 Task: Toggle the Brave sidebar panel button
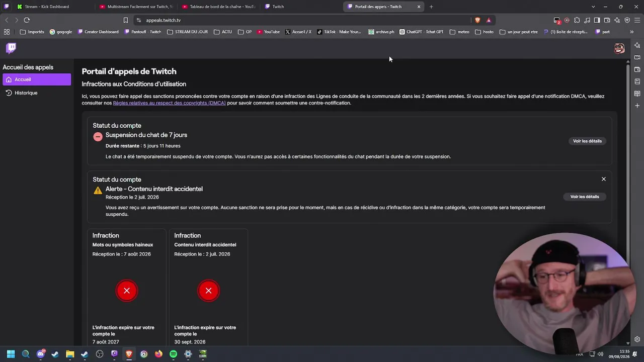click(597, 20)
